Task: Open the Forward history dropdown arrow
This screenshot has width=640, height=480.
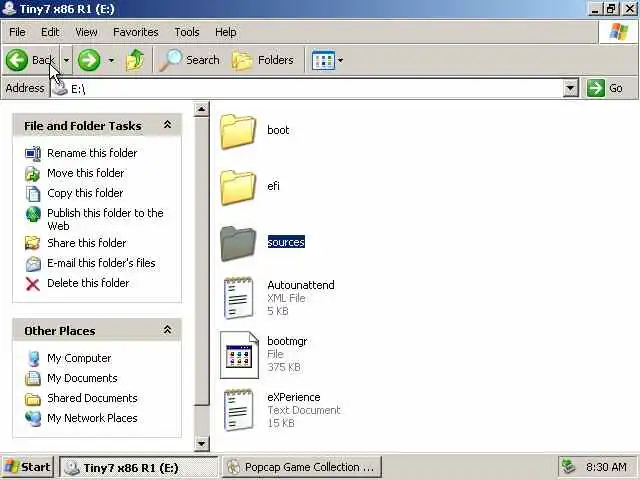Action: (x=111, y=60)
